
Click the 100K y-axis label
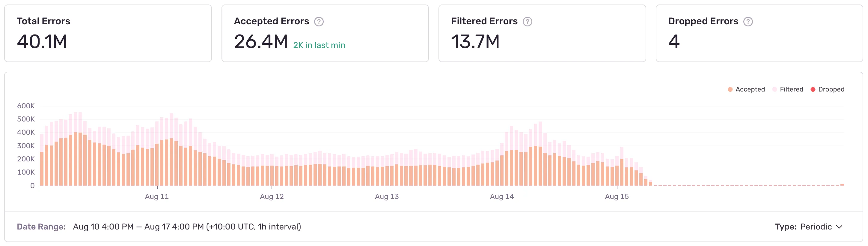pyautogui.click(x=26, y=172)
